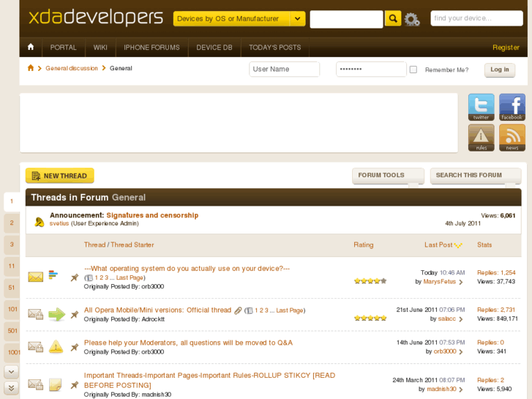Open Replies: 1,254 link
Image resolution: width=532 pixels, height=399 pixels.
(x=496, y=272)
